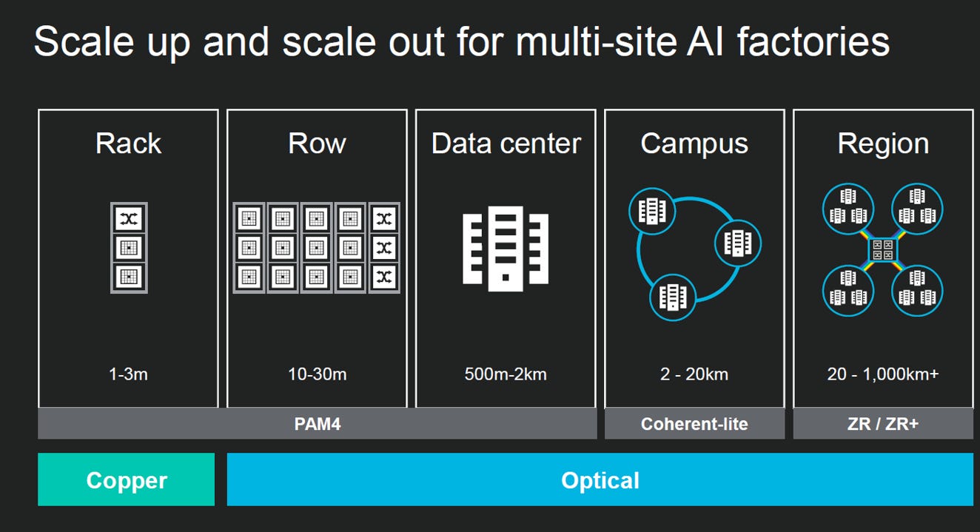Click the Coherent-lite bar
This screenshot has height=532, width=980.
(x=694, y=424)
